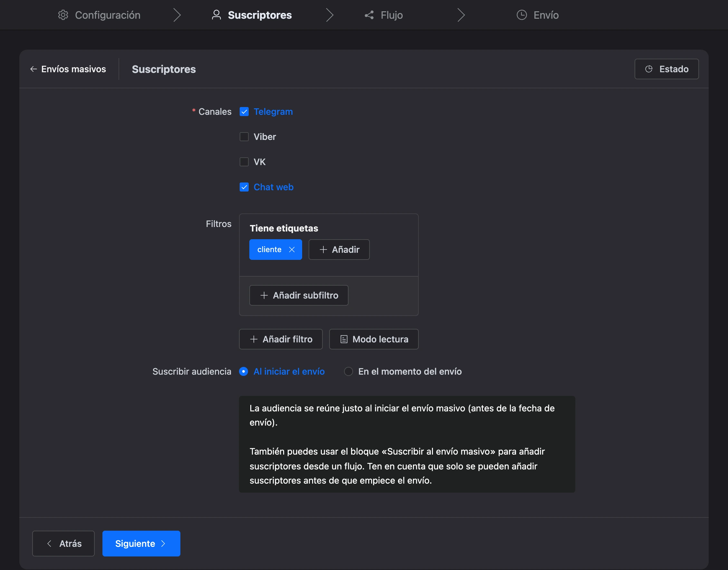
Task: Click the Suscriptores person icon
Action: pos(216,15)
